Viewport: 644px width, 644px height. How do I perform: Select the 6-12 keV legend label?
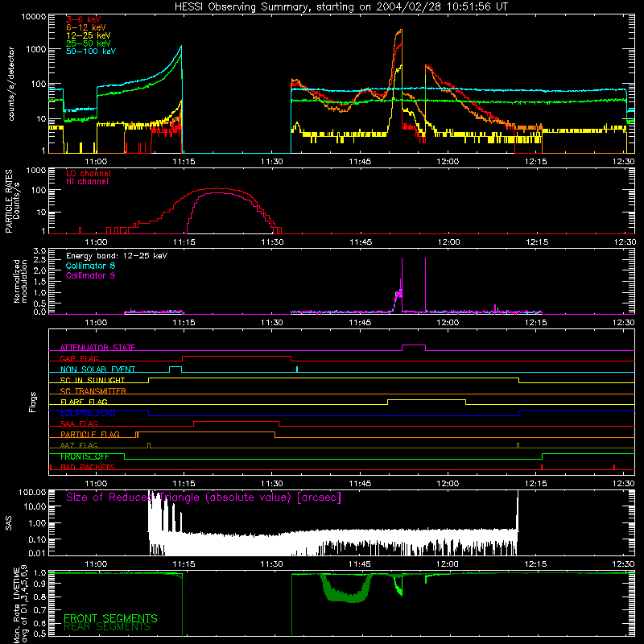(x=85, y=27)
